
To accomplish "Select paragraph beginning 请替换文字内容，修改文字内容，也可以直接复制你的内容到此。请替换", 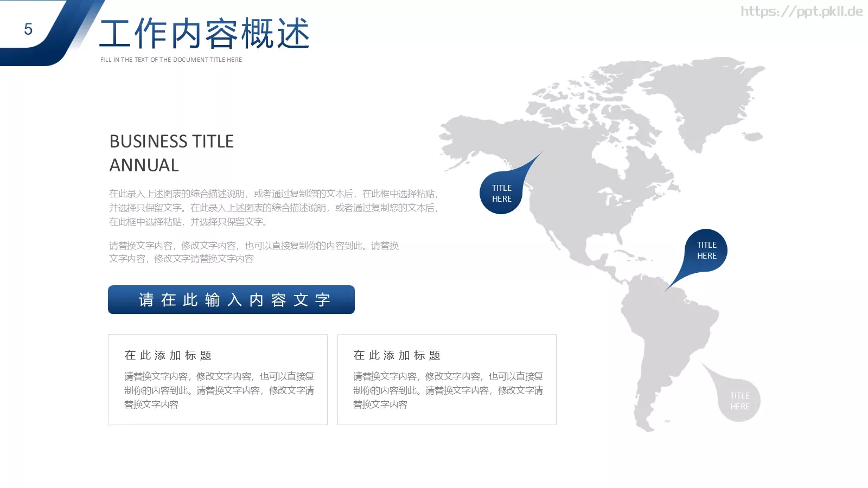I will point(254,252).
